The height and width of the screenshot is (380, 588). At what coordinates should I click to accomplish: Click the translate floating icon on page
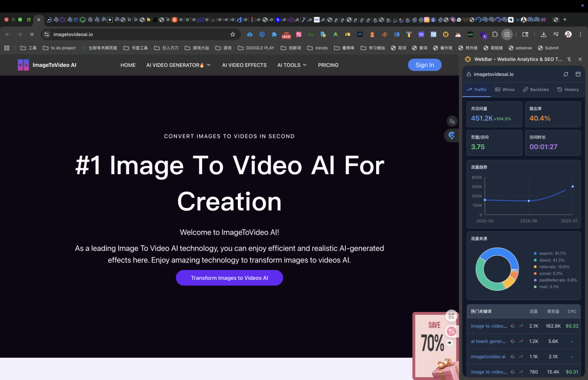(x=452, y=121)
